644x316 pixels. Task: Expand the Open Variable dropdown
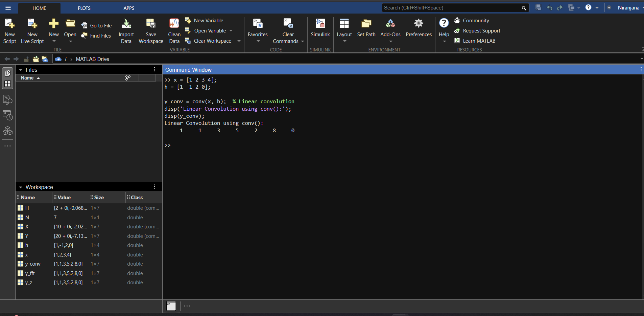tap(231, 31)
